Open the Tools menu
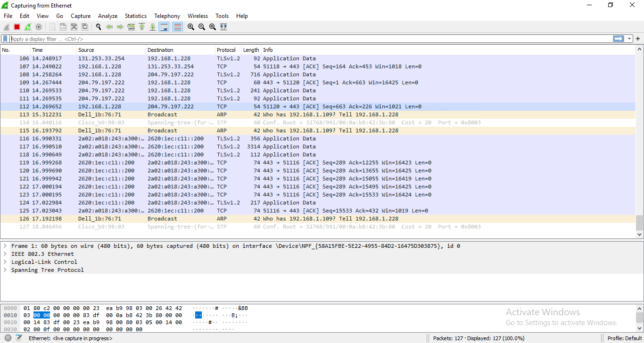This screenshot has height=343, width=644. point(222,16)
